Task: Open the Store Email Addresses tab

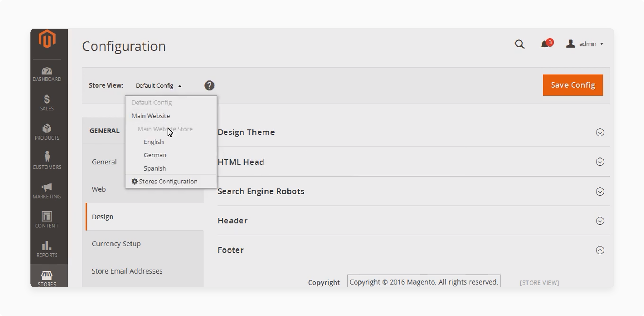Action: click(127, 271)
